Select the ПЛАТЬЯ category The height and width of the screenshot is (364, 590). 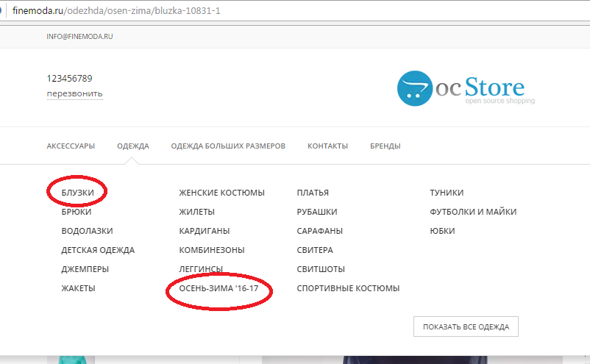point(313,193)
